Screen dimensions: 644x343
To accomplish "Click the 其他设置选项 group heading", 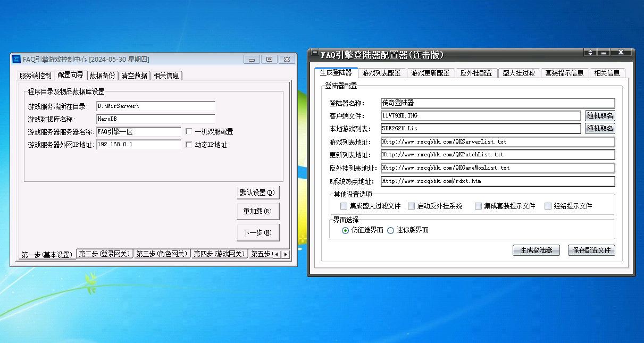I will 353,194.
